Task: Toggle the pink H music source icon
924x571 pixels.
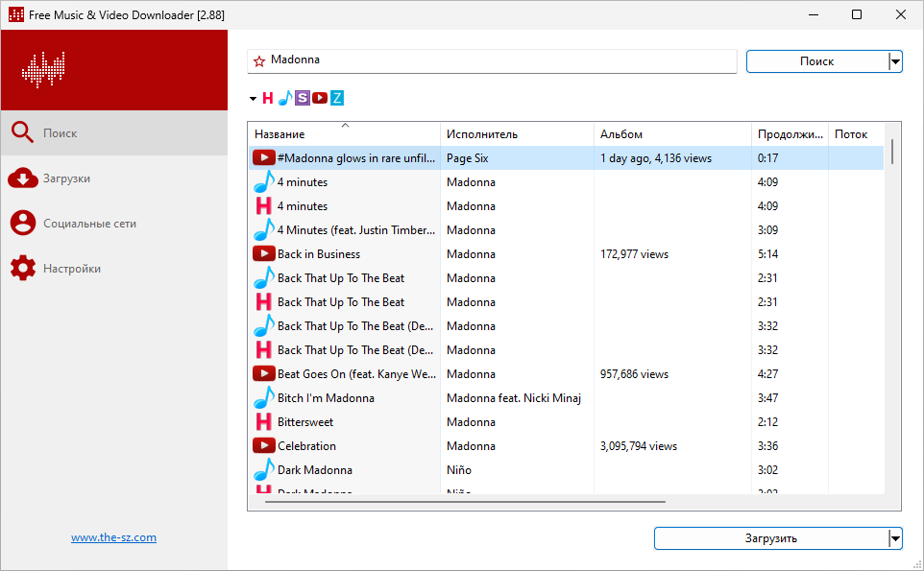Action: [x=268, y=98]
